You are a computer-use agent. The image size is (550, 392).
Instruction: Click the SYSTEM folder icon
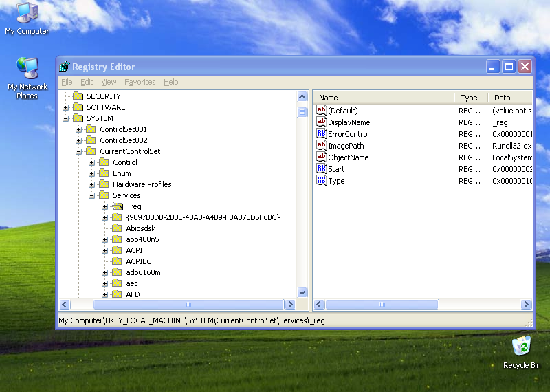pyautogui.click(x=78, y=118)
